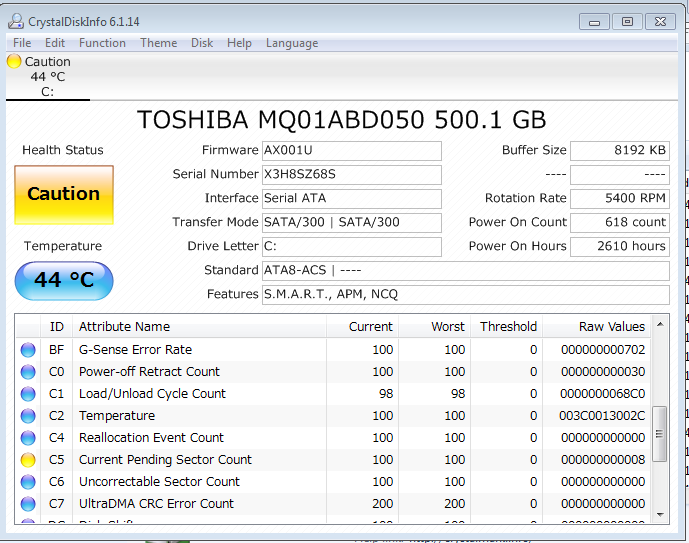Open the Theme menu
This screenshot has height=543, width=689.
tap(159, 43)
